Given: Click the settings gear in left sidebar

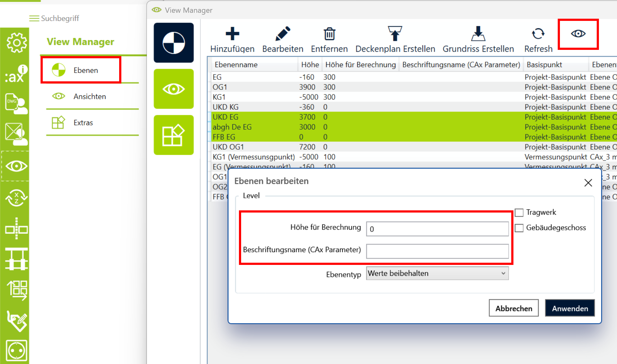Looking at the screenshot, I should (16, 43).
